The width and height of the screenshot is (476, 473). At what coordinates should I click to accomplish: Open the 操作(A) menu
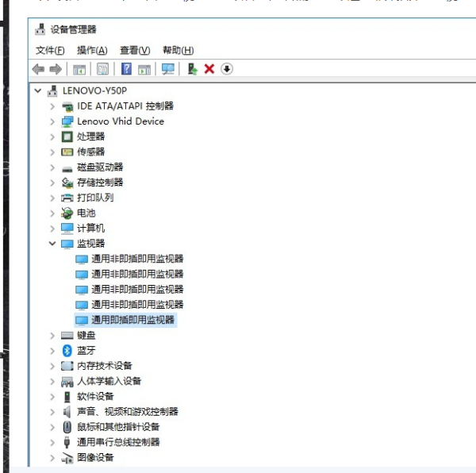pos(92,50)
